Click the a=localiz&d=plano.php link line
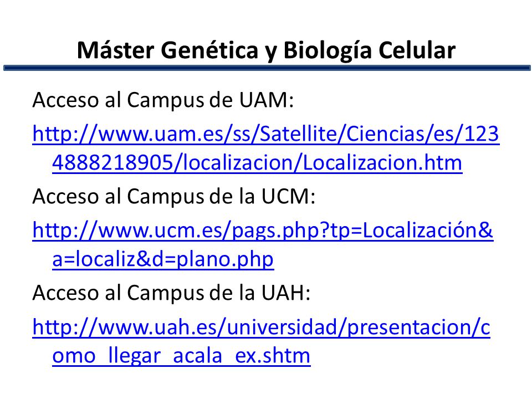The height and width of the screenshot is (399, 532). (163, 259)
